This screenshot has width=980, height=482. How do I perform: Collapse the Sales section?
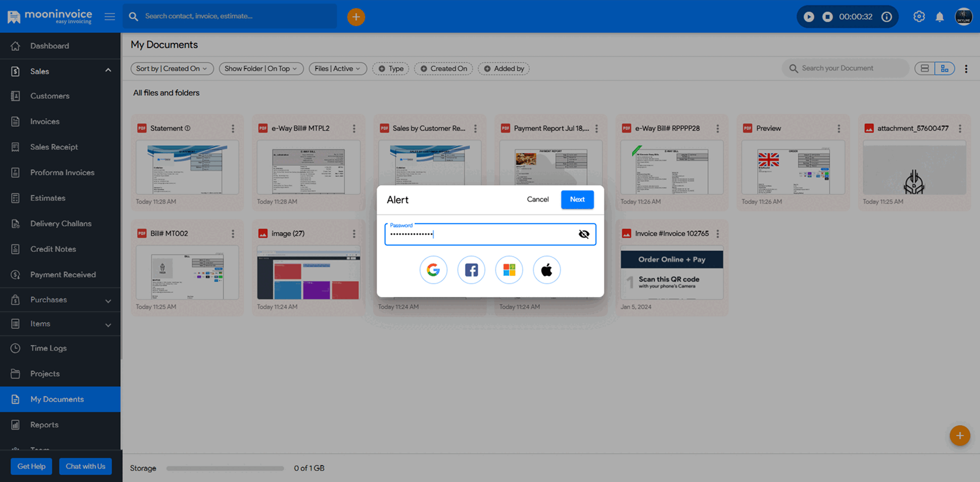60,71
